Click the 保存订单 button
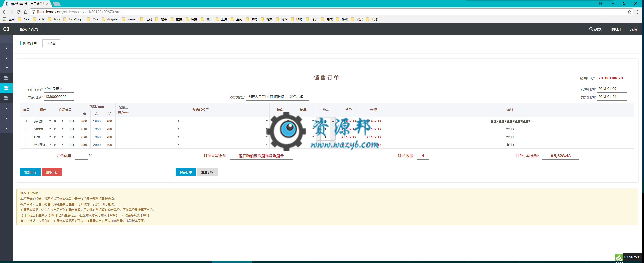Image resolution: width=644 pixels, height=263 pixels. click(x=186, y=172)
